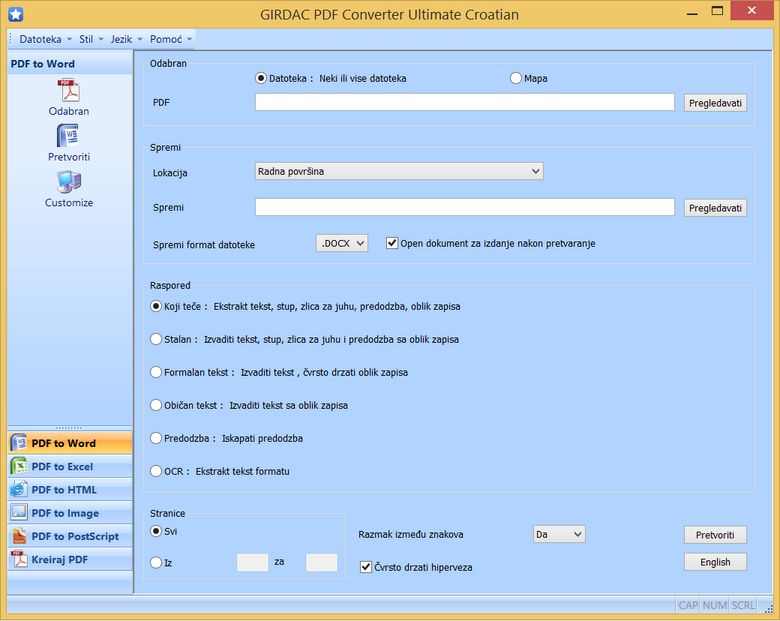Viewport: 780px width, 621px height.
Task: Choose the Predodzba layout option
Action: pyautogui.click(x=156, y=438)
